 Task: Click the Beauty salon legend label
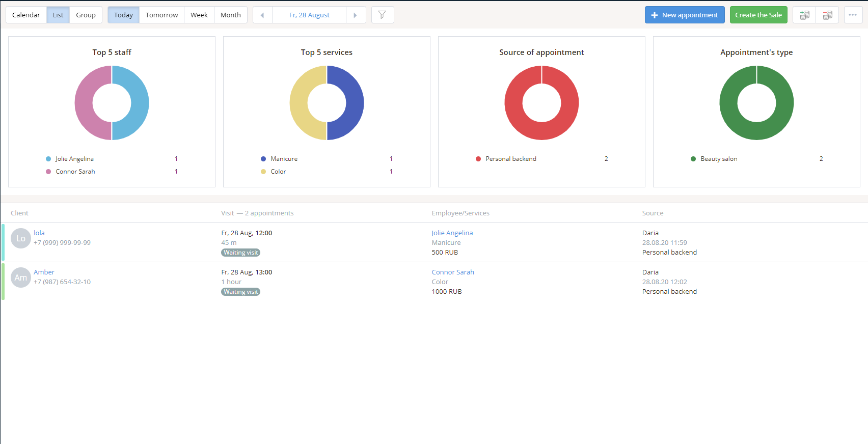click(719, 159)
